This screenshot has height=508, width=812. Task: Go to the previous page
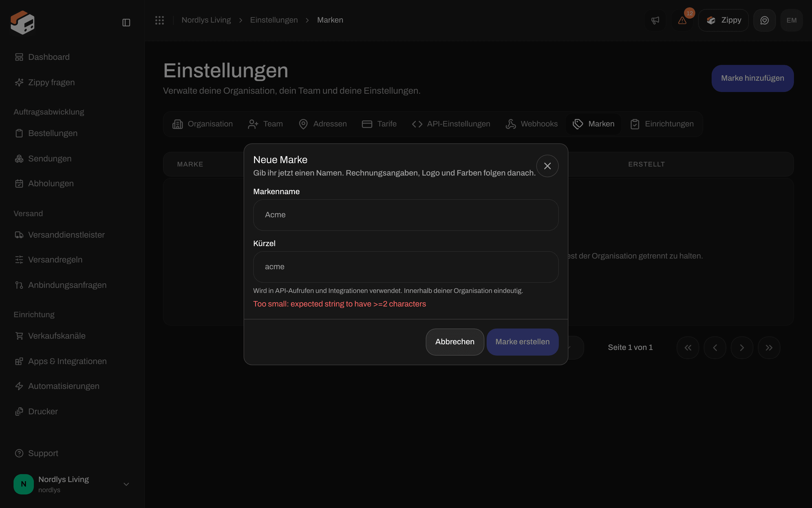[715, 348]
